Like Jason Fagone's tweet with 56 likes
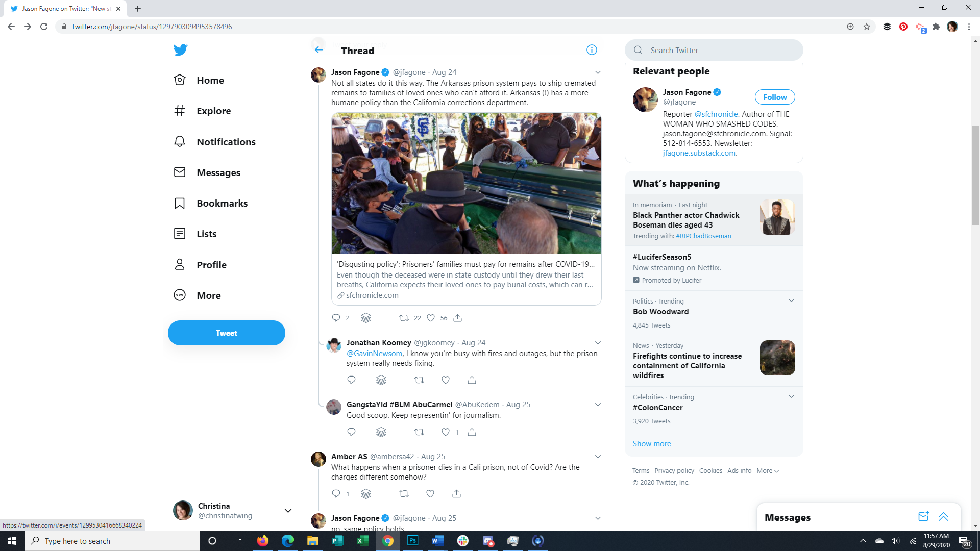Screen dimensions: 980x551 click(431, 318)
